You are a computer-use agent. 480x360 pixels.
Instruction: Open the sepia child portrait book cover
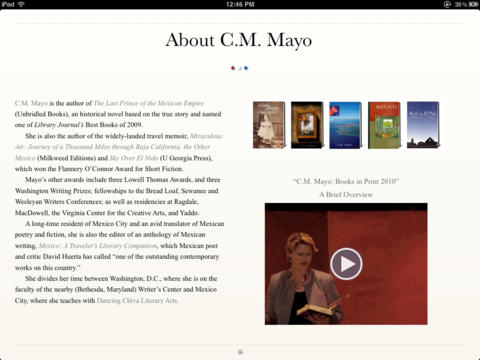[x=269, y=125]
